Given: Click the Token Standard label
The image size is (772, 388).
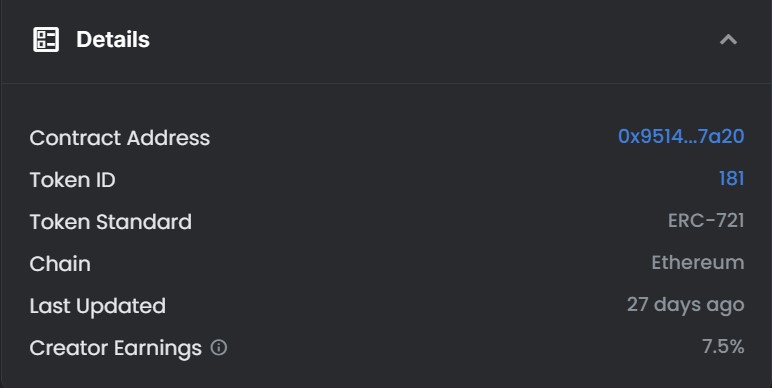Looking at the screenshot, I should 111,222.
